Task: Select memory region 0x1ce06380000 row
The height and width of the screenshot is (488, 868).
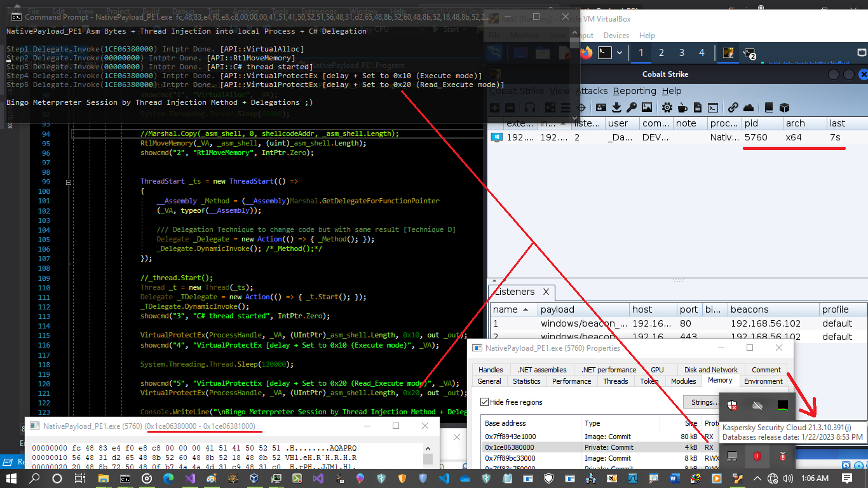Action: pyautogui.click(x=600, y=447)
